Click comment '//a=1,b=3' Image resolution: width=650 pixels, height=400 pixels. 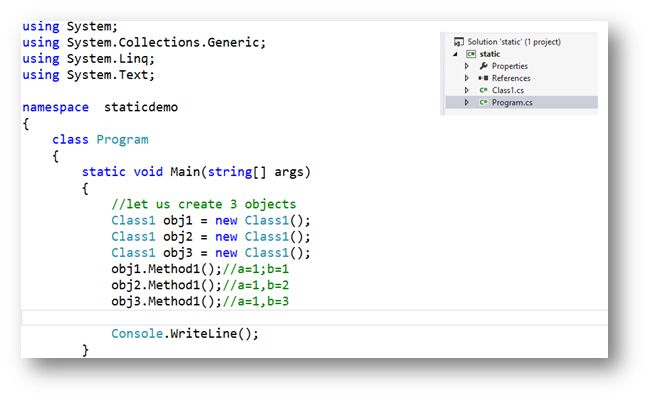pos(256,301)
